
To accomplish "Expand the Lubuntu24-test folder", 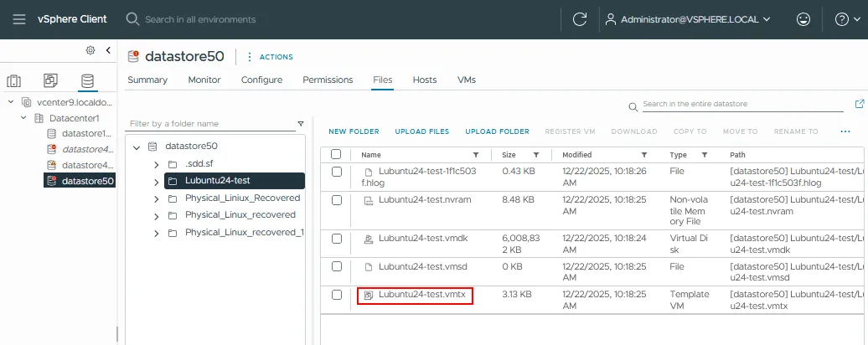I will 157,182.
